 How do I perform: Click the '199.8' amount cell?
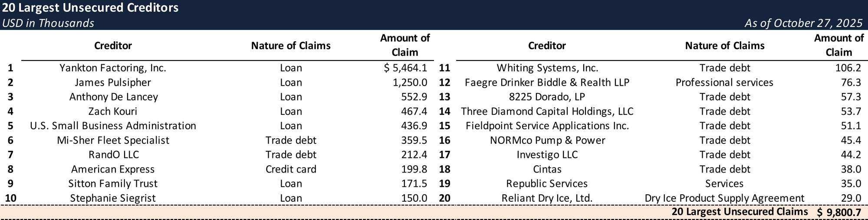point(414,169)
